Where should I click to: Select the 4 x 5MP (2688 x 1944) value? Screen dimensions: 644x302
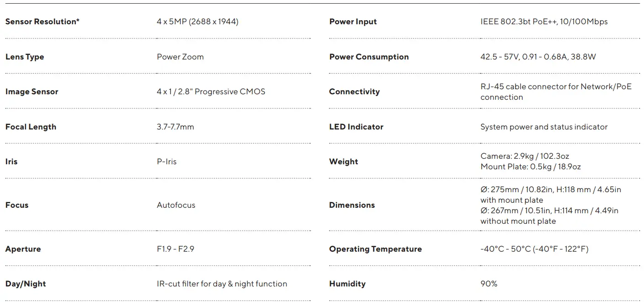(197, 22)
